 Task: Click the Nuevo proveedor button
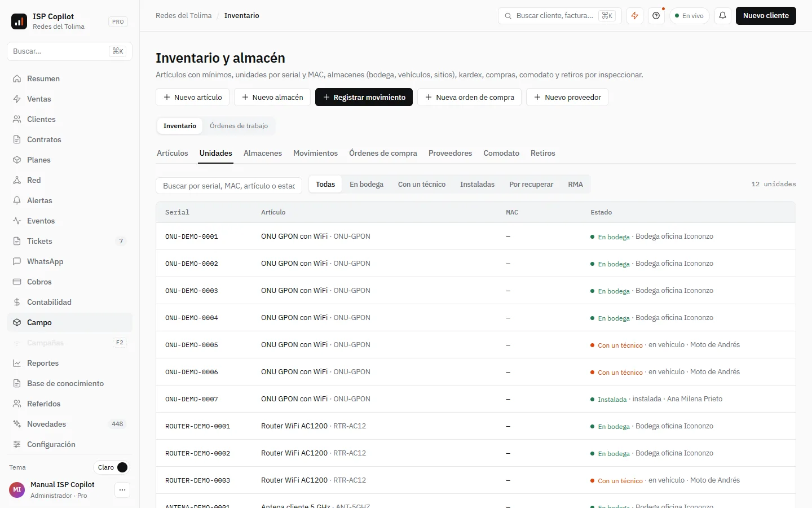567,97
